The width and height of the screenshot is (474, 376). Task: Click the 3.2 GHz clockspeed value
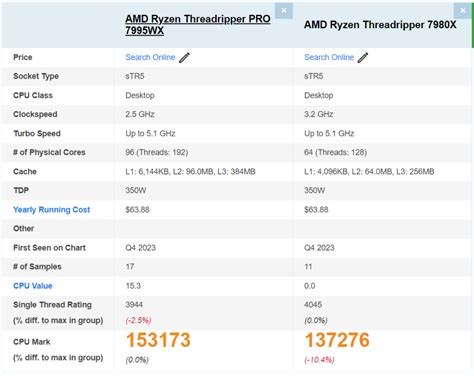tap(318, 114)
